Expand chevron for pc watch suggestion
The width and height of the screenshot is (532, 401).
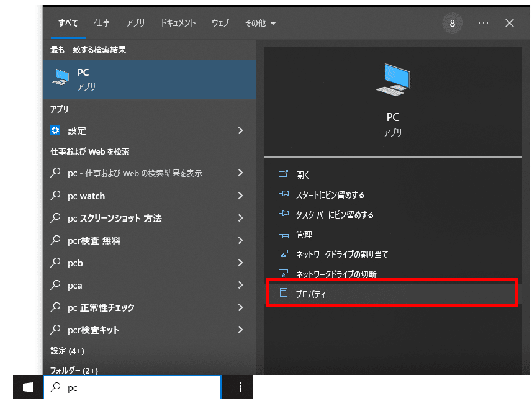tap(241, 196)
